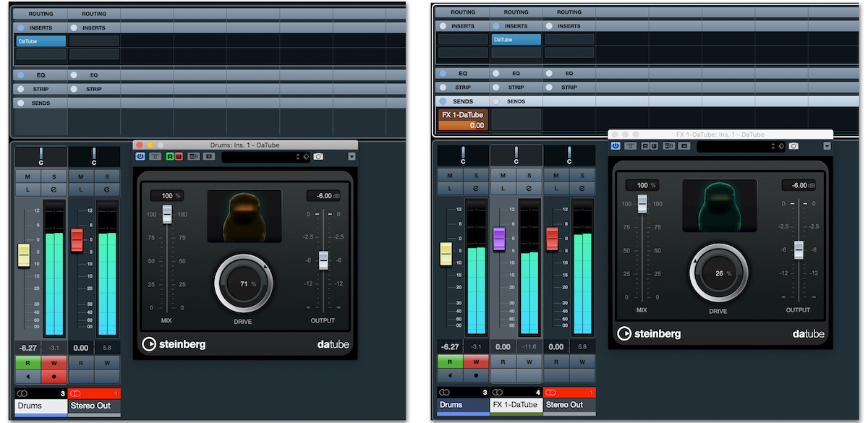Toggle power icon in FX 1-DaTube plugin window
This screenshot has height=423, width=868.
[x=616, y=145]
